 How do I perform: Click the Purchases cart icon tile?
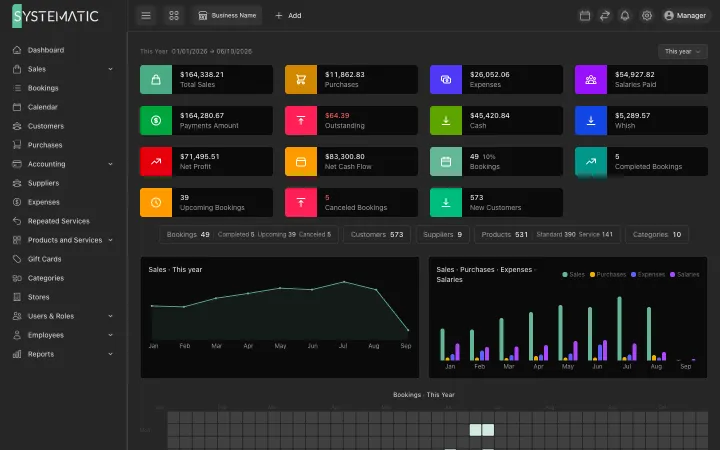(301, 79)
